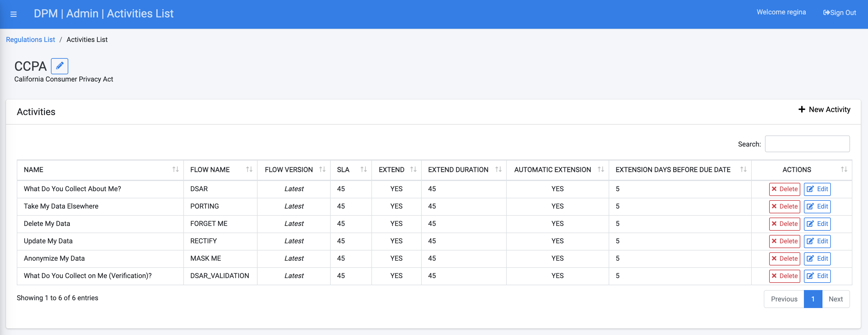The height and width of the screenshot is (335, 868).
Task: Edit the Verification activity row
Action: click(817, 276)
